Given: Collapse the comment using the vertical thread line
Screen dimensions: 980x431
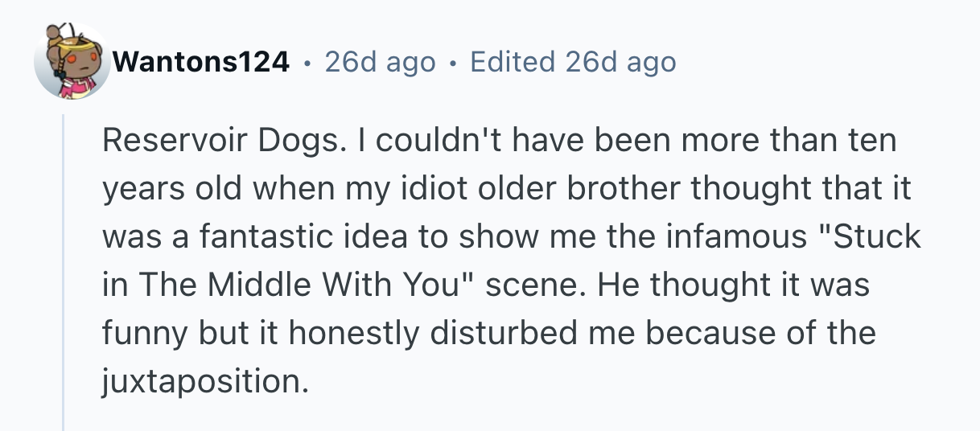Looking at the screenshot, I should 64,273.
